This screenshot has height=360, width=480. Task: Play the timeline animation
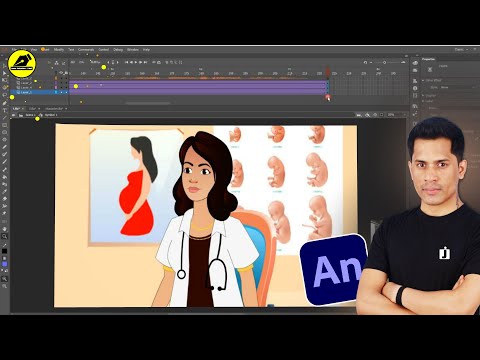[x=136, y=62]
